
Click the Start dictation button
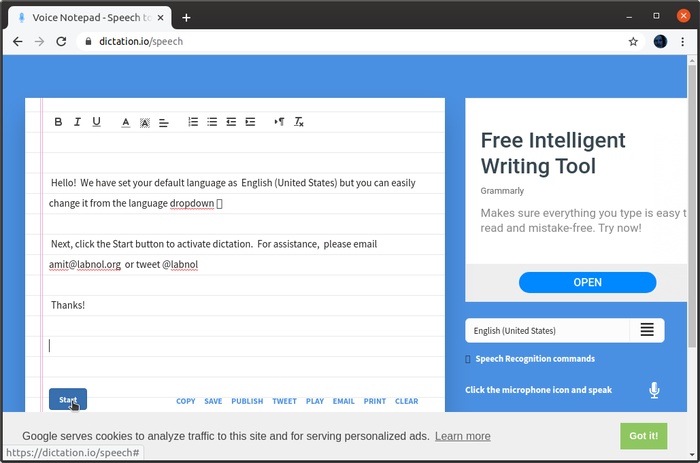(68, 399)
